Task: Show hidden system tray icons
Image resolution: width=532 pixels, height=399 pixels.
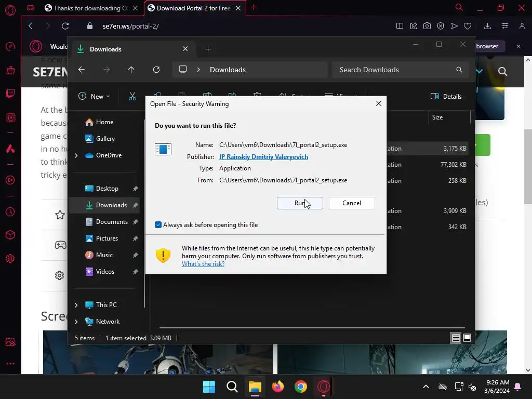Action: pos(426,387)
